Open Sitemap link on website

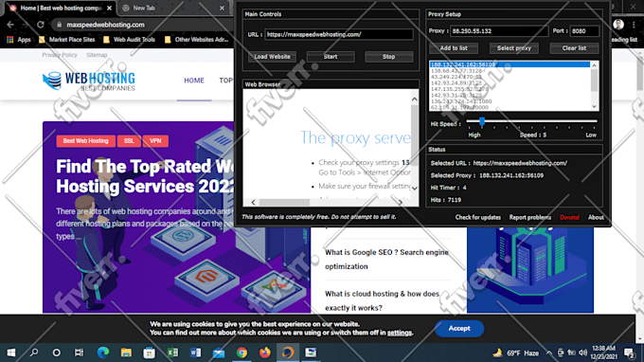[97, 55]
